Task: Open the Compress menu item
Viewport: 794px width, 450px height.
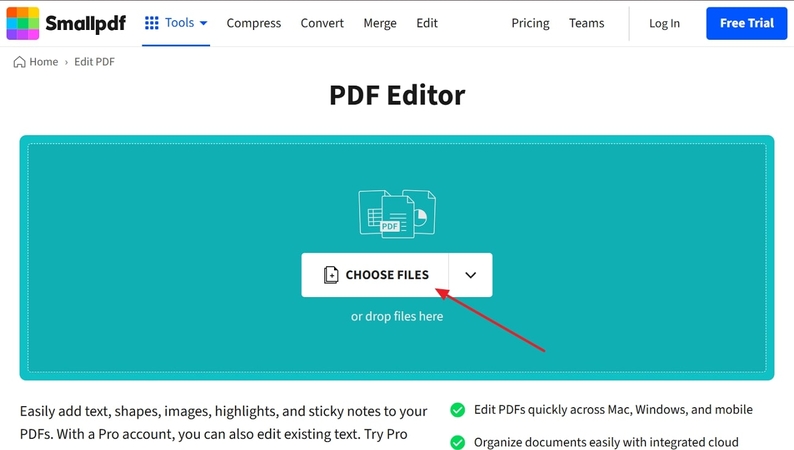Action: click(254, 23)
